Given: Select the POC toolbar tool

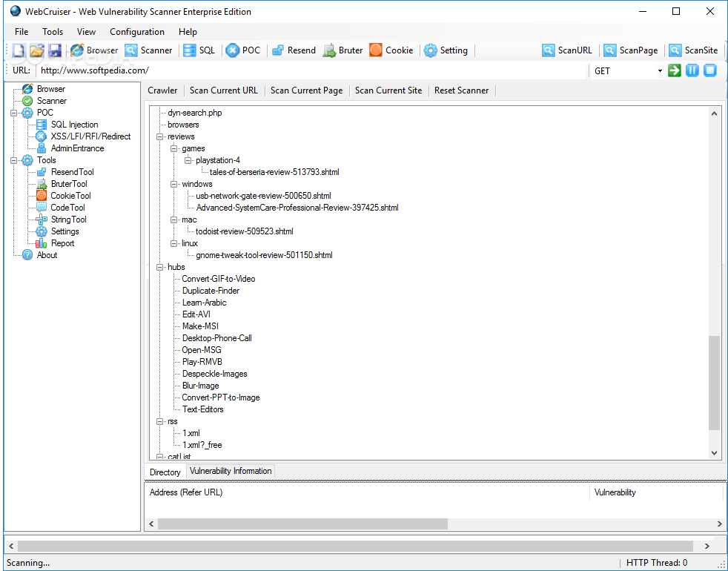Looking at the screenshot, I should 243,50.
